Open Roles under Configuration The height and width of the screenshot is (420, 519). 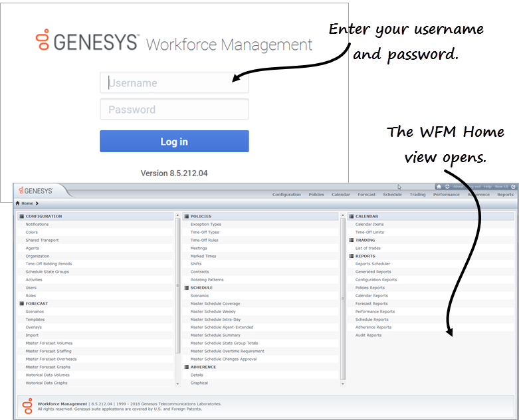pyautogui.click(x=31, y=296)
